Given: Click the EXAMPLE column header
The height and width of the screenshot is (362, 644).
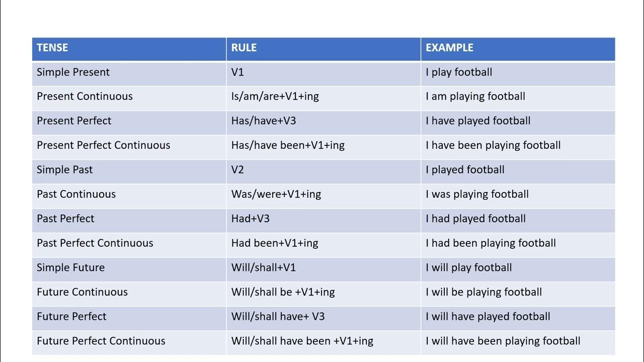Looking at the screenshot, I should [449, 48].
